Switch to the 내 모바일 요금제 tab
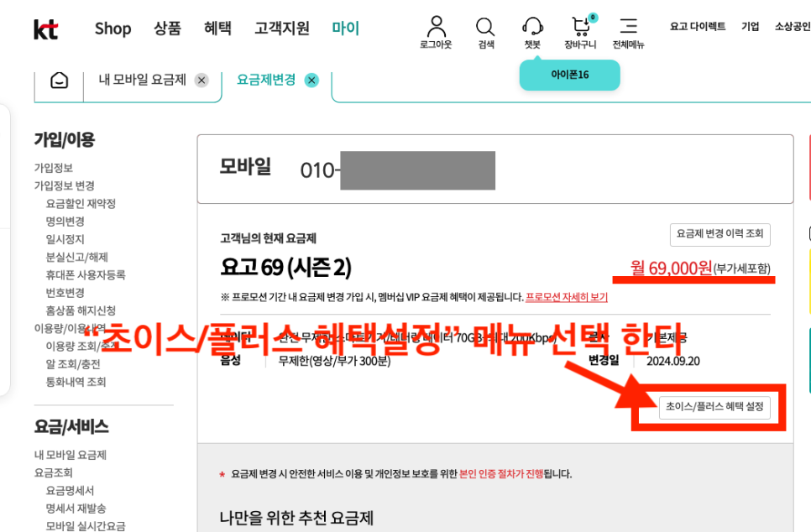This screenshot has width=811, height=532. point(142,80)
